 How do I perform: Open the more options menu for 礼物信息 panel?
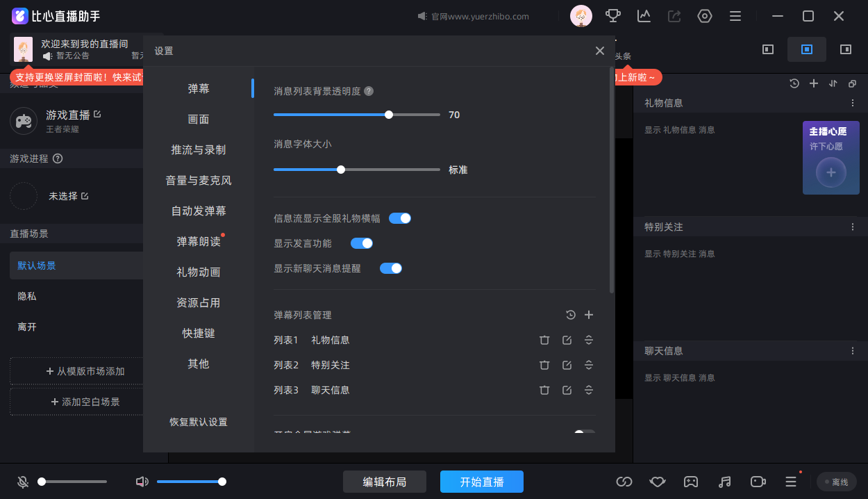click(853, 103)
